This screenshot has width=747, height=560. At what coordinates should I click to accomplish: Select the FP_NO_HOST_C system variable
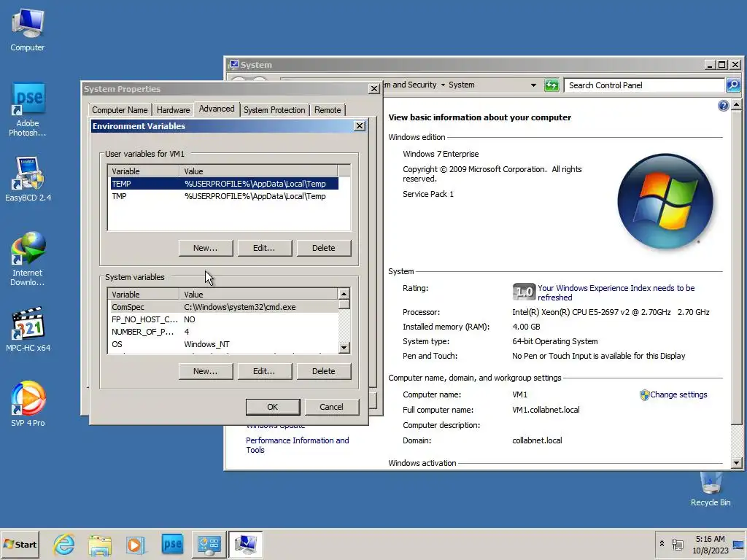coord(223,319)
